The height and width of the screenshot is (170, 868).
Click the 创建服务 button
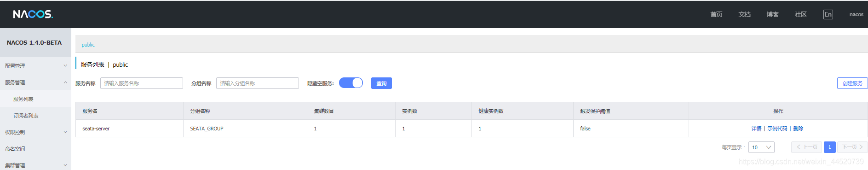[852, 83]
